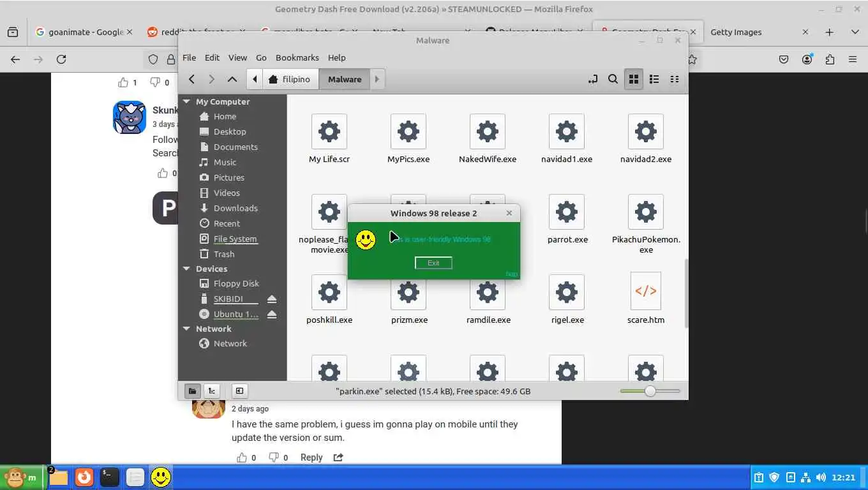Open the File menu
Viewport: 868px width, 490px height.
[190, 57]
